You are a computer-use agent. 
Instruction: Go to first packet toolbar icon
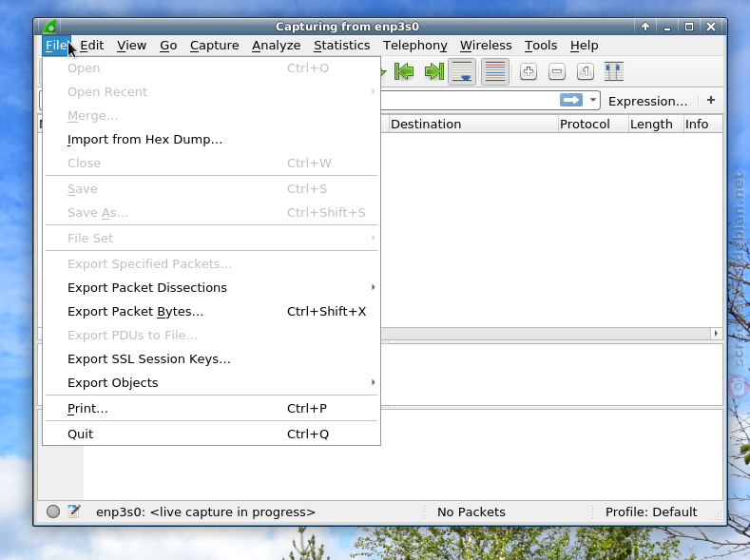click(404, 71)
